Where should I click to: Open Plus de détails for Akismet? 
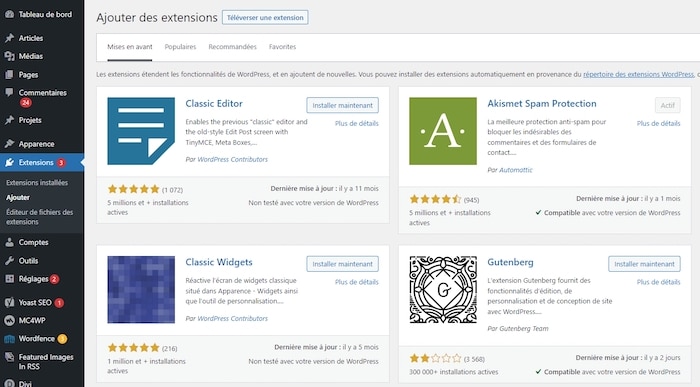click(658, 124)
